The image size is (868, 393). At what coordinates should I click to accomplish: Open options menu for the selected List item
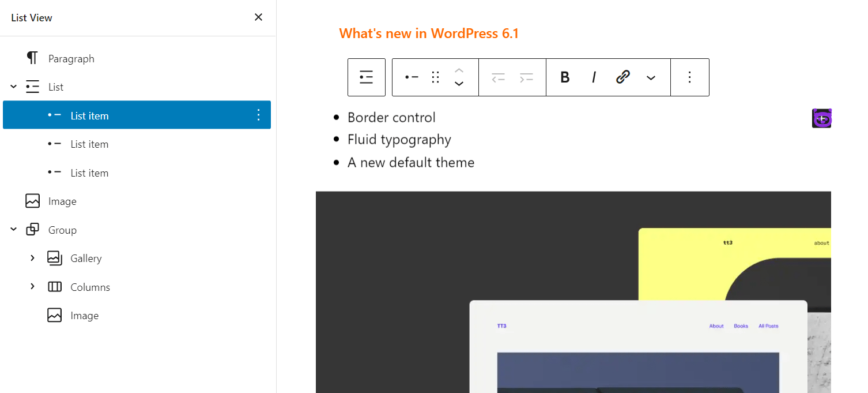pos(258,115)
